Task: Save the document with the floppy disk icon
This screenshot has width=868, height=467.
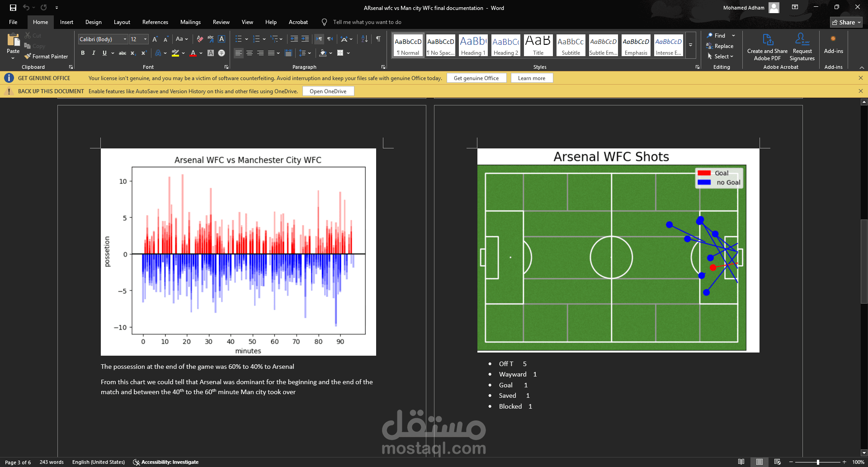Action: (x=13, y=8)
